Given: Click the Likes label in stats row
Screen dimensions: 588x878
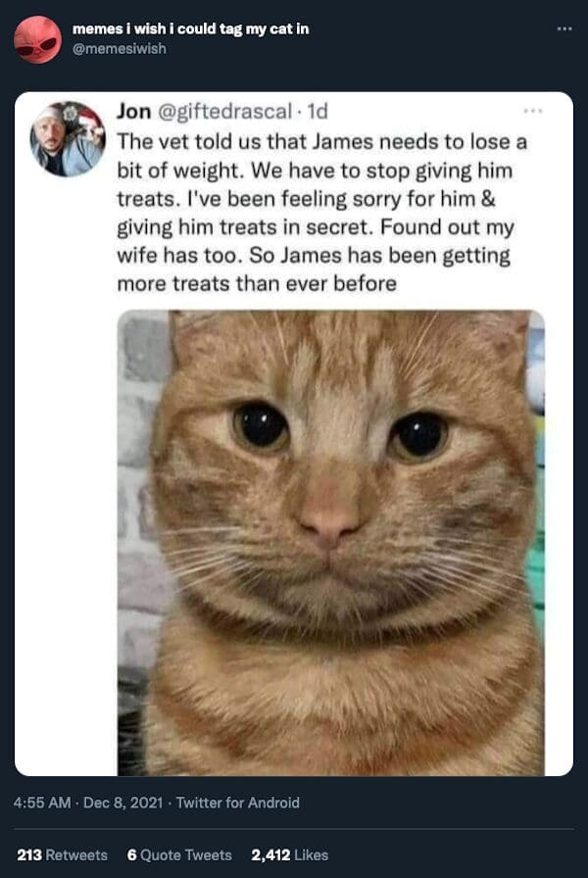Looking at the screenshot, I should tap(312, 855).
